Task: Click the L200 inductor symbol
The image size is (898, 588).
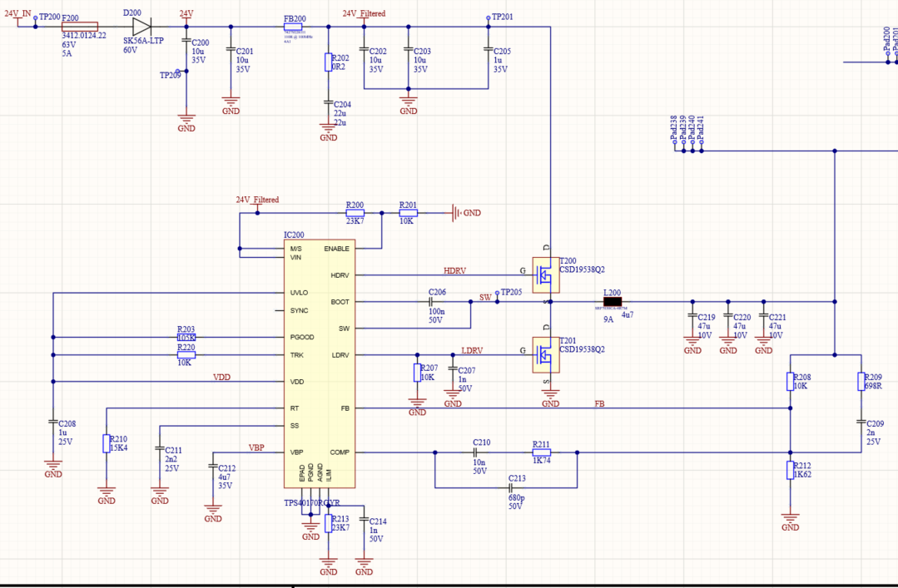Action: (x=613, y=302)
